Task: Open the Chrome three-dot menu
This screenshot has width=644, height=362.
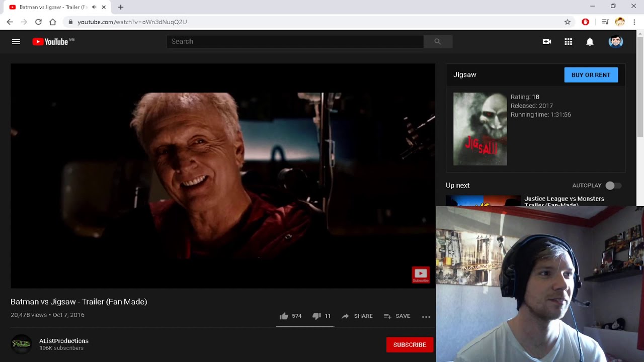Action: click(634, 22)
